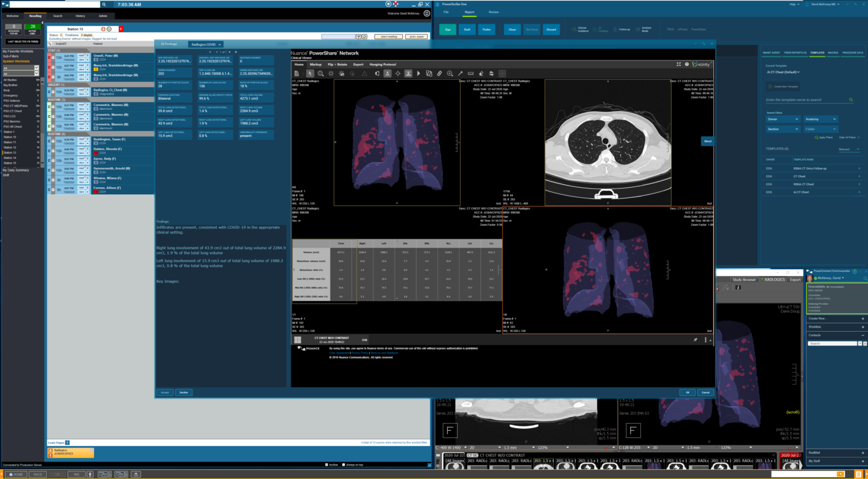Click the crosshair localizer tool in eUnity toolbar
The height and width of the screenshot is (479, 868).
398,73
